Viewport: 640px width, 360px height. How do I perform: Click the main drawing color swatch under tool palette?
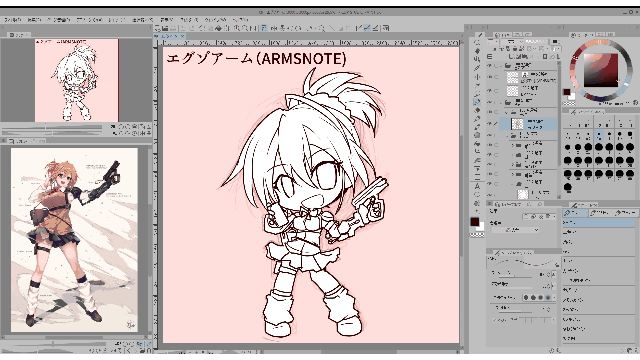click(x=474, y=222)
